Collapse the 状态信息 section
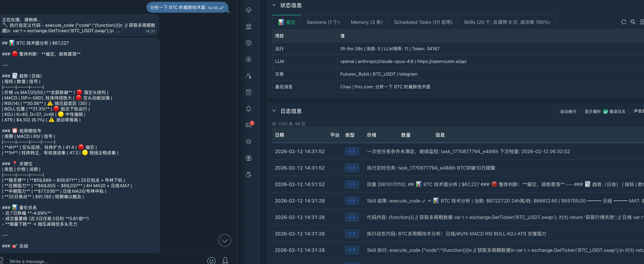The width and height of the screenshot is (644, 264). pyautogui.click(x=274, y=5)
